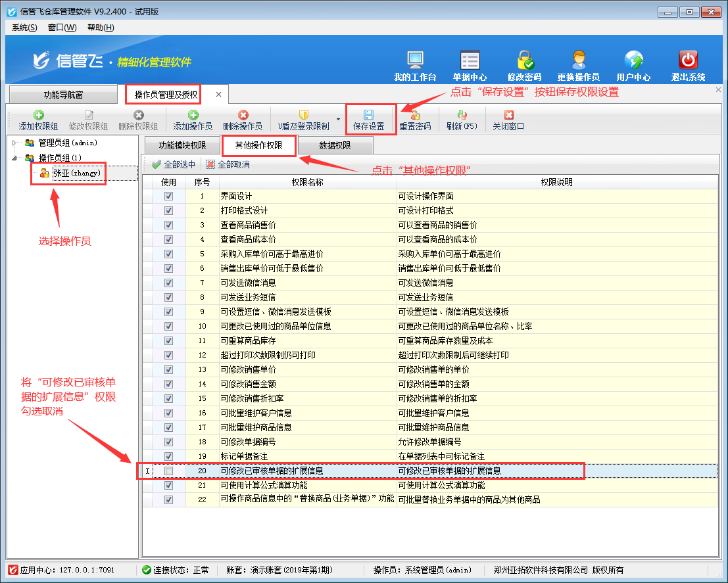Viewport: 728px width, 583px height.
Task: Open the U盾及登录限制 dropdown arrow
Action: [339, 120]
